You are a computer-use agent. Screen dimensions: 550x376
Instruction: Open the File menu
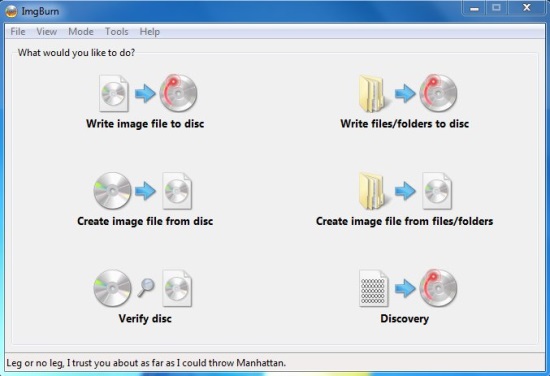click(x=18, y=32)
